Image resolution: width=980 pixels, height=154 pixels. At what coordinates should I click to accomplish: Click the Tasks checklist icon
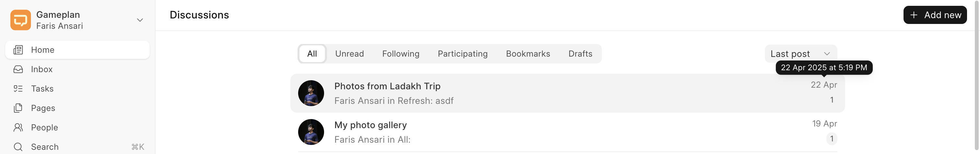(18, 89)
